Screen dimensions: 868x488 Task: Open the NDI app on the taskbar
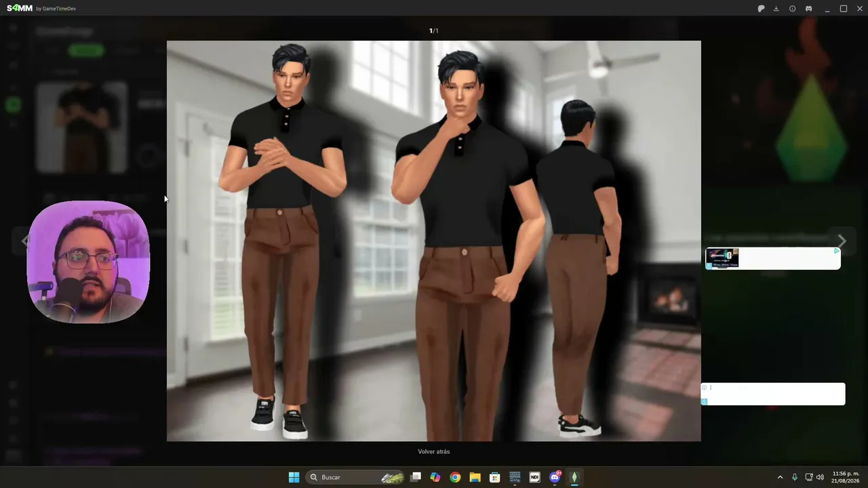pos(534,477)
